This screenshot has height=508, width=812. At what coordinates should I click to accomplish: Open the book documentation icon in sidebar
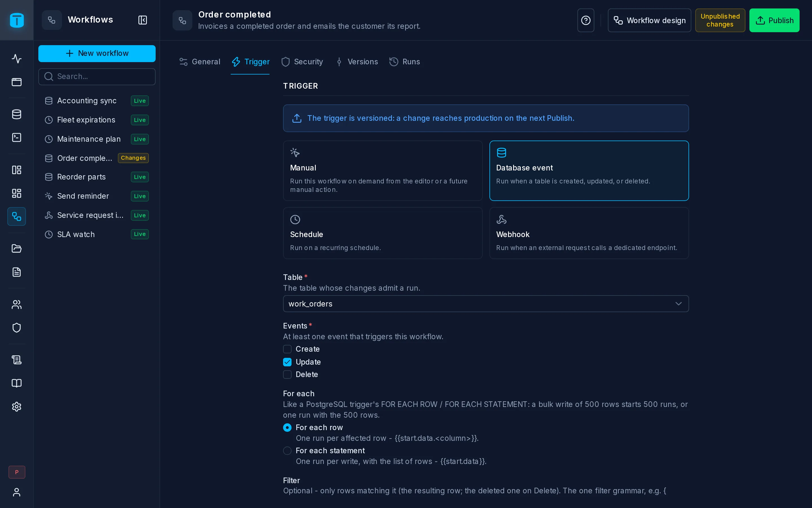(16, 383)
